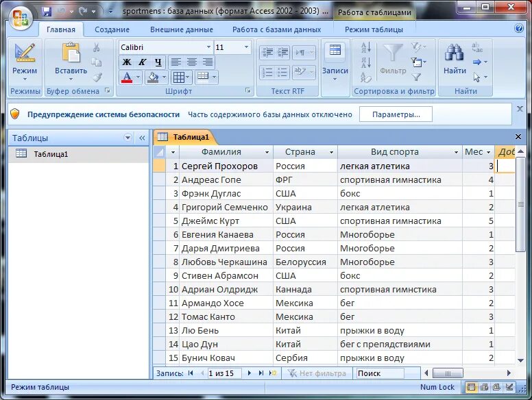
Task: Open the Режим view switcher
Action: (25, 63)
